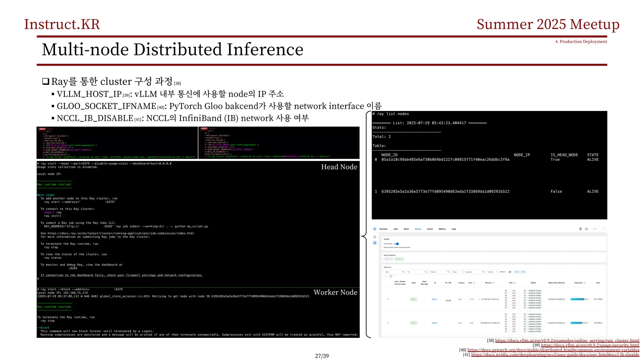The image size is (644, 362).
Task: Click the page number "27/39"
Action: point(322,356)
